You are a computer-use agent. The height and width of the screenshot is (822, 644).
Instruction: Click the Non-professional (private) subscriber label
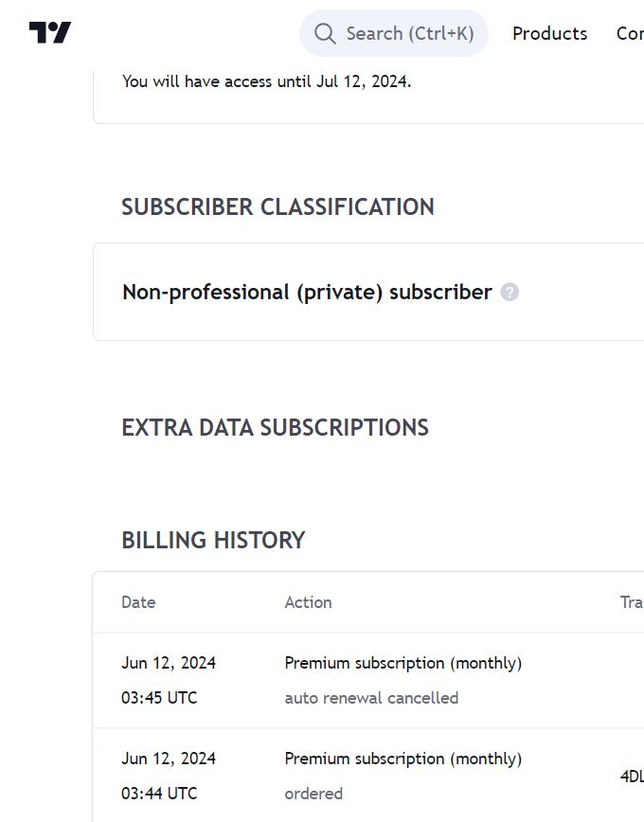pos(307,292)
